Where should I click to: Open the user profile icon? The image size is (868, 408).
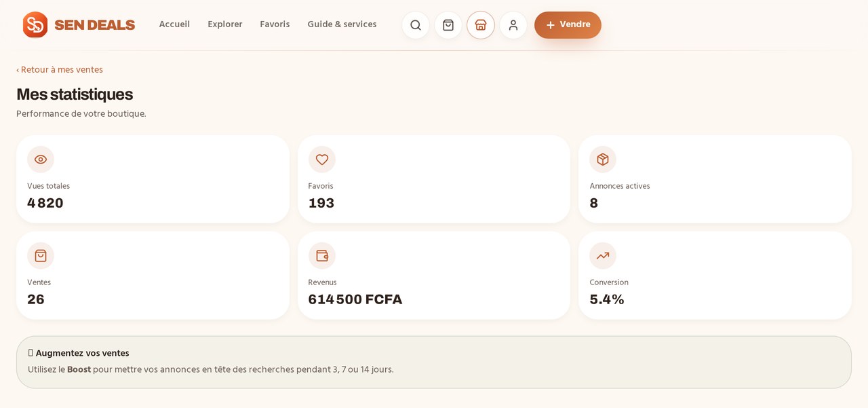pyautogui.click(x=513, y=25)
